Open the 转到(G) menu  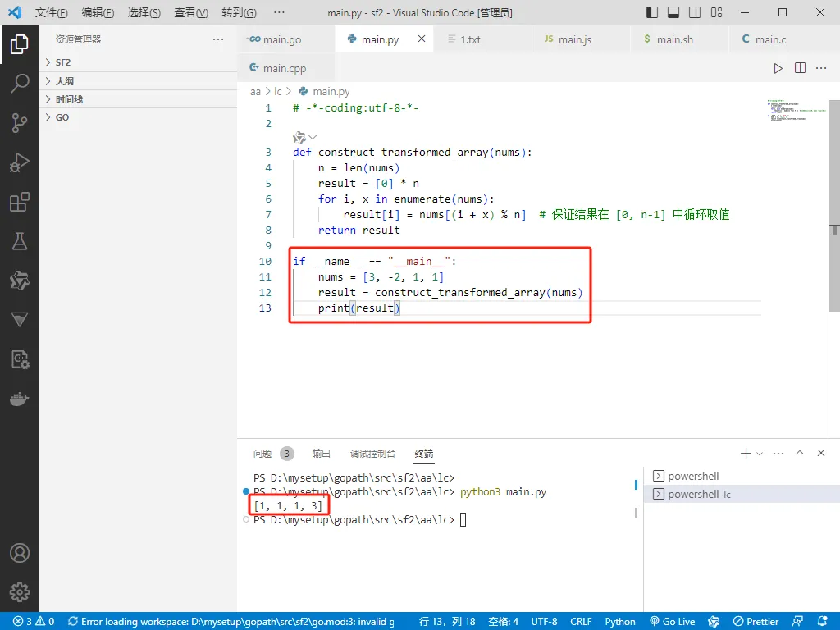(239, 12)
